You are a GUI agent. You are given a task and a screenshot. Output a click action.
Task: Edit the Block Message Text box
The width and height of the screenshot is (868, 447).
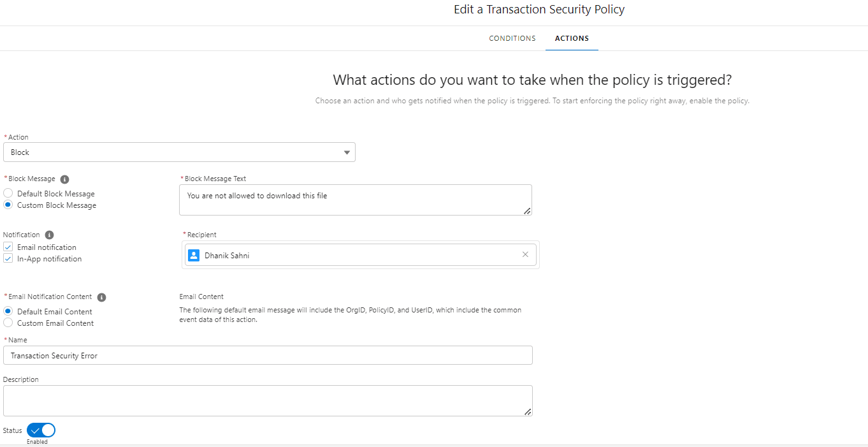pos(355,200)
